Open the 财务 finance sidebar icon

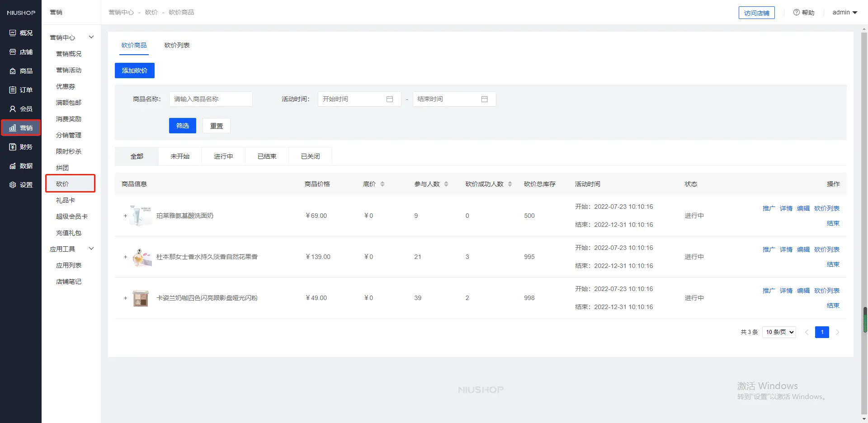pos(13,147)
